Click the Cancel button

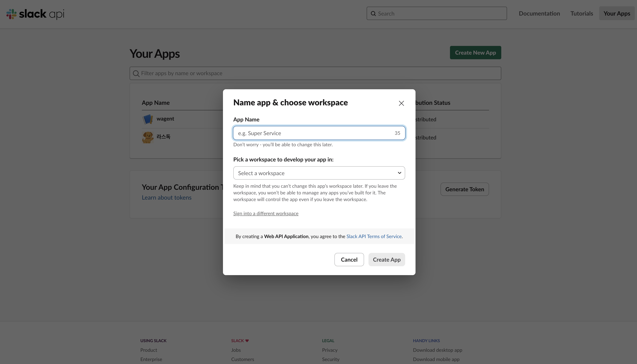[349, 260]
